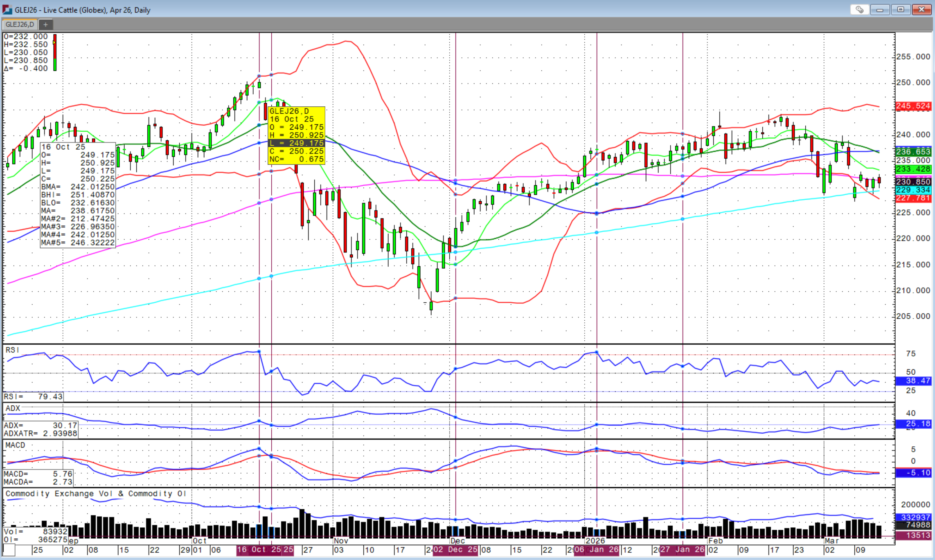Image resolution: width=935 pixels, height=560 pixels.
Task: Click the cyan 229.334 price axis label
Action: click(913, 190)
